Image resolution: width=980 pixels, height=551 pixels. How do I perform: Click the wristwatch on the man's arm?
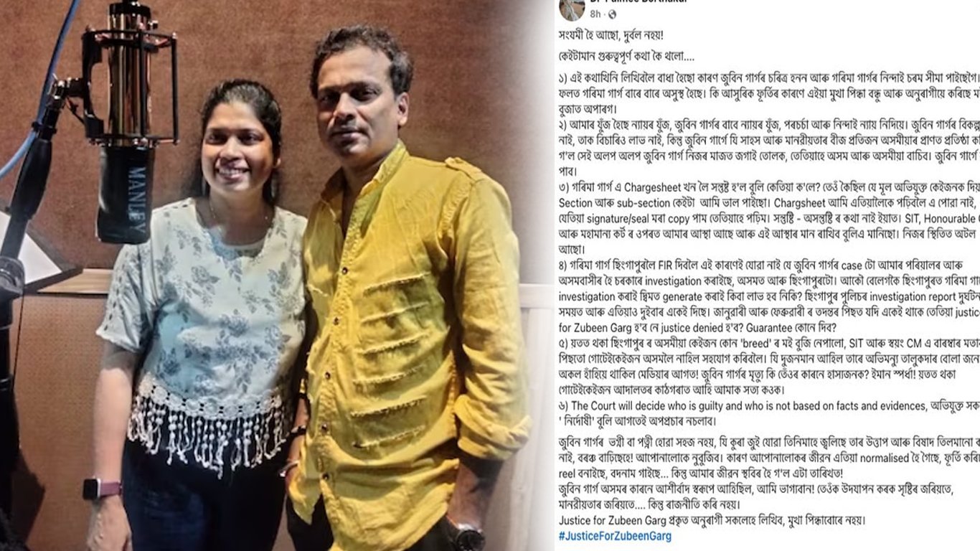(x=466, y=536)
